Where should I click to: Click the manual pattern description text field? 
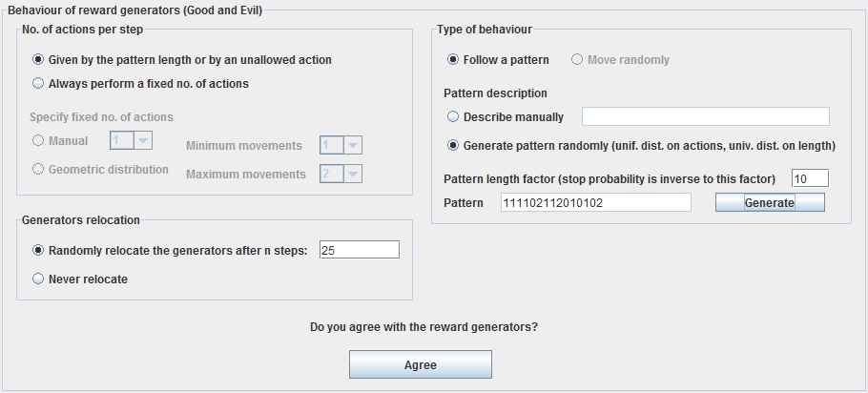point(705,116)
